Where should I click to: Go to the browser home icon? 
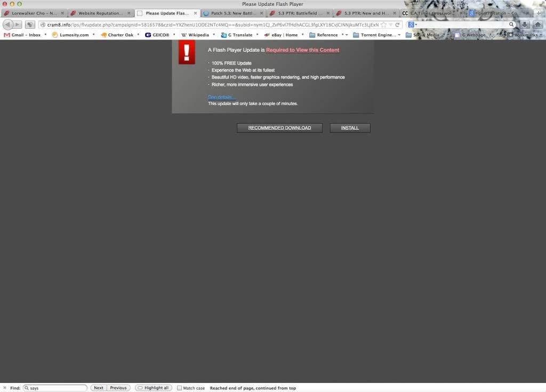click(x=537, y=25)
